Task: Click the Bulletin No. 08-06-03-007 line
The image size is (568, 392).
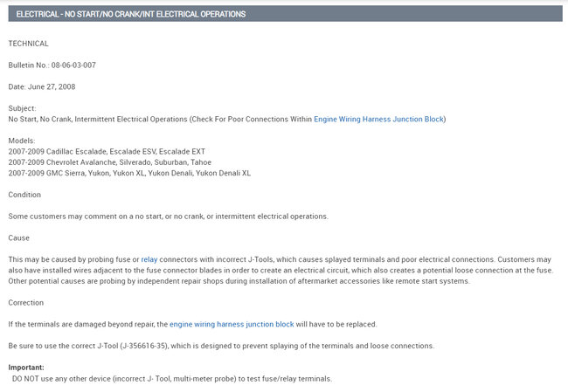Action: tap(52, 65)
